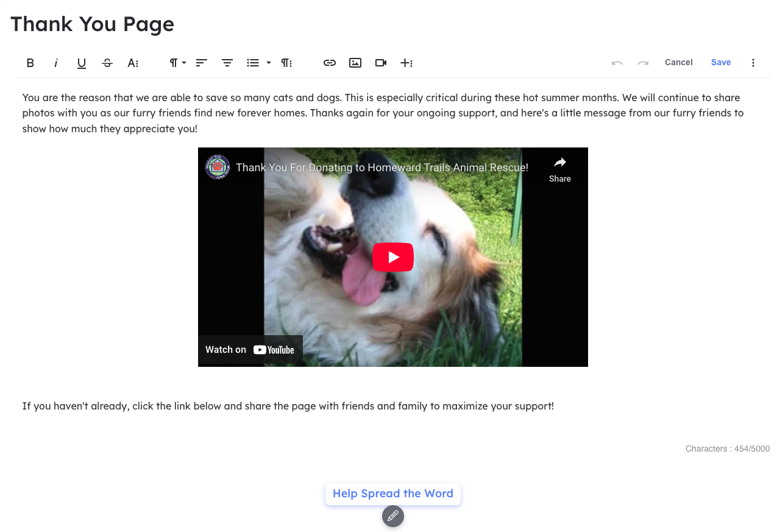Center align the text
Image resolution: width=777 pixels, height=532 pixels.
(x=227, y=63)
